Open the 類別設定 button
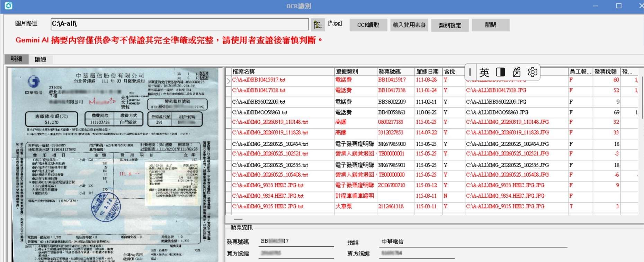Screen dimensions: 644x262 coord(450,25)
